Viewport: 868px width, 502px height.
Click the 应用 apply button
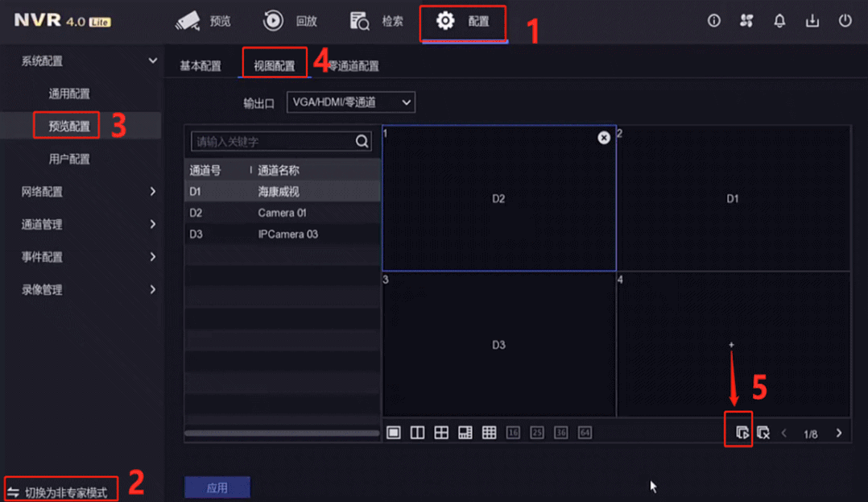(x=217, y=487)
